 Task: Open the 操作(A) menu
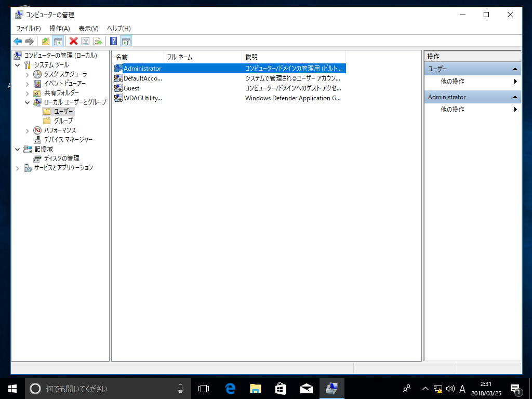[x=59, y=28]
